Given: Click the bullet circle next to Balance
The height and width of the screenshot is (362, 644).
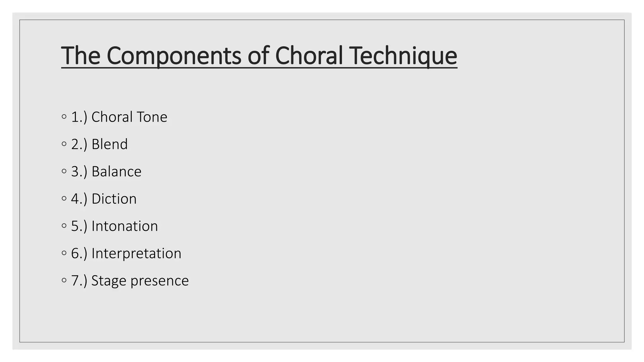Looking at the screenshot, I should [x=64, y=172].
